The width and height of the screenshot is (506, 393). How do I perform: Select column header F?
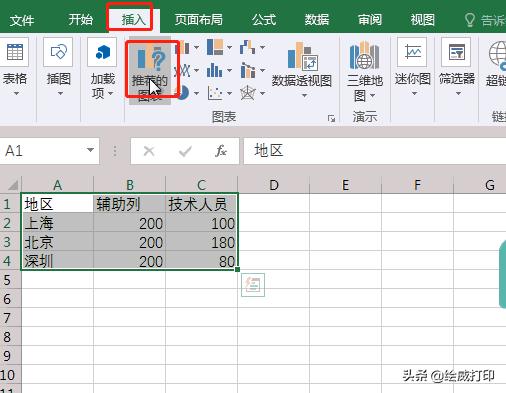[x=417, y=185]
